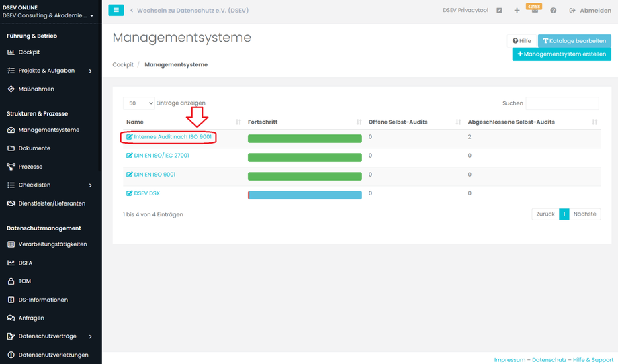The height and width of the screenshot is (364, 618).
Task: Select page 1 in pagination
Action: pyautogui.click(x=564, y=214)
